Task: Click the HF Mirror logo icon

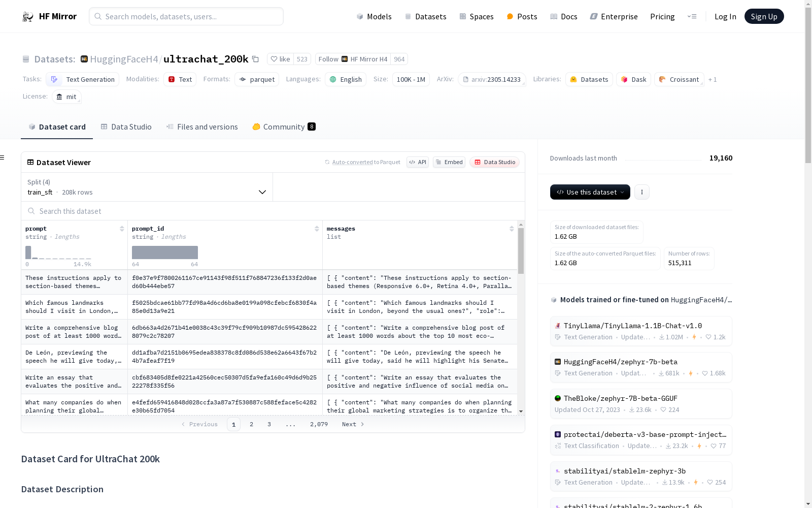Action: point(28,17)
